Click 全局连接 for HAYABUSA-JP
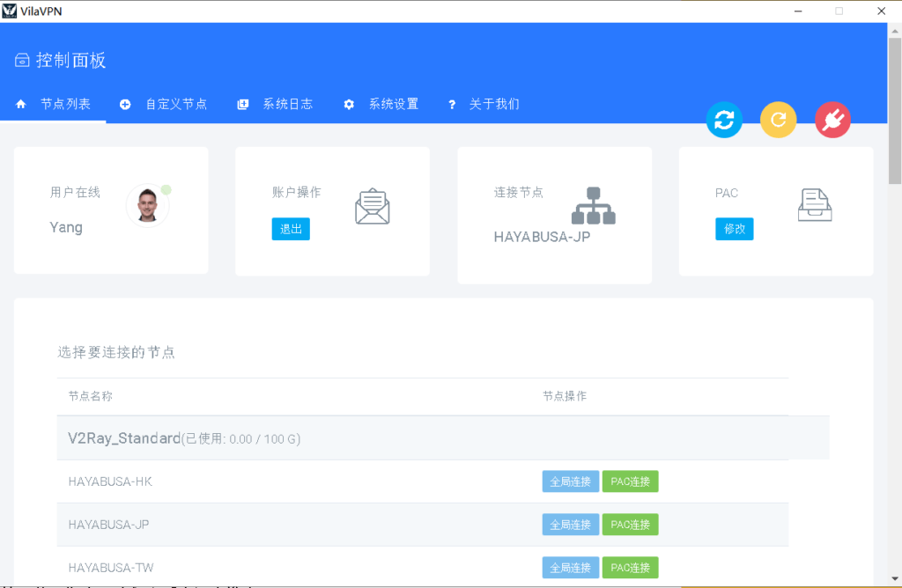The width and height of the screenshot is (902, 588). 570,525
